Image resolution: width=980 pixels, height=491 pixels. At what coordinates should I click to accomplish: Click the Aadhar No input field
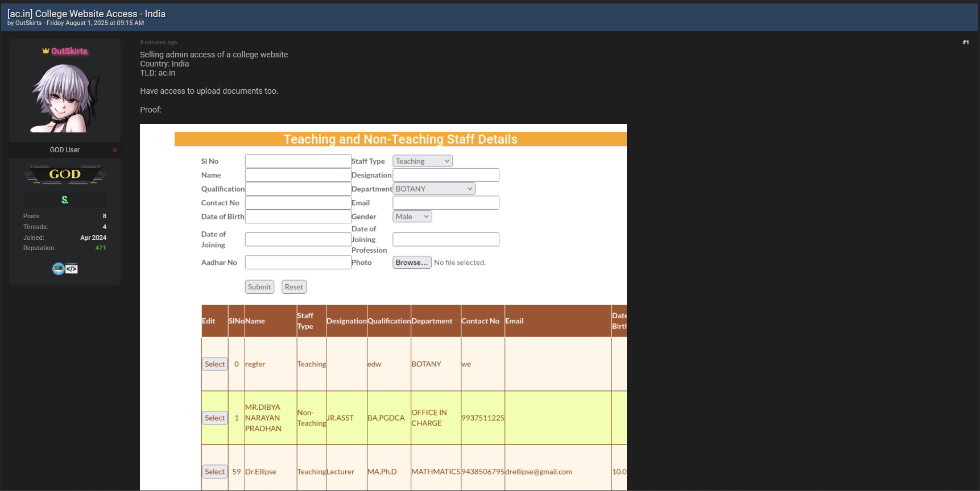tap(298, 263)
